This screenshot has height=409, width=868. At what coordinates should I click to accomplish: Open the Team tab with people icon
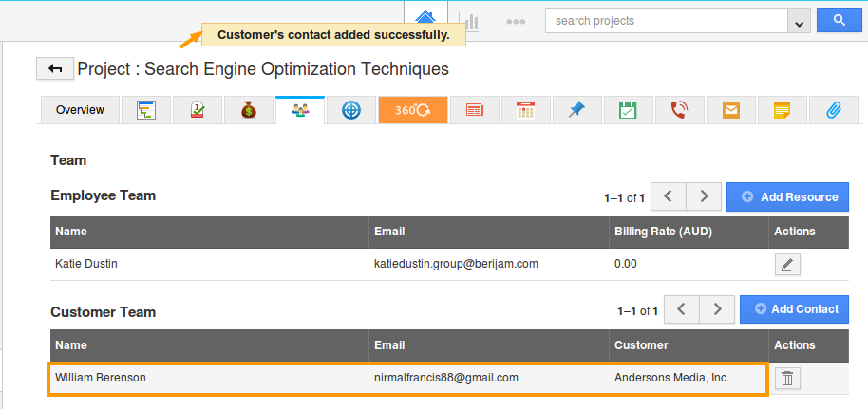tap(300, 110)
